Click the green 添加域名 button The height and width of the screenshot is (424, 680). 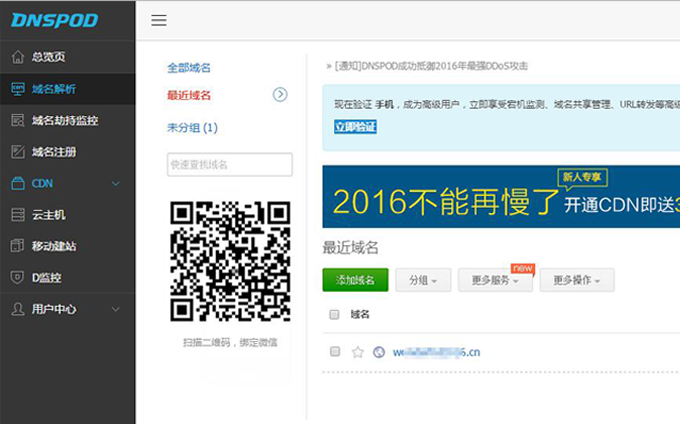(355, 281)
